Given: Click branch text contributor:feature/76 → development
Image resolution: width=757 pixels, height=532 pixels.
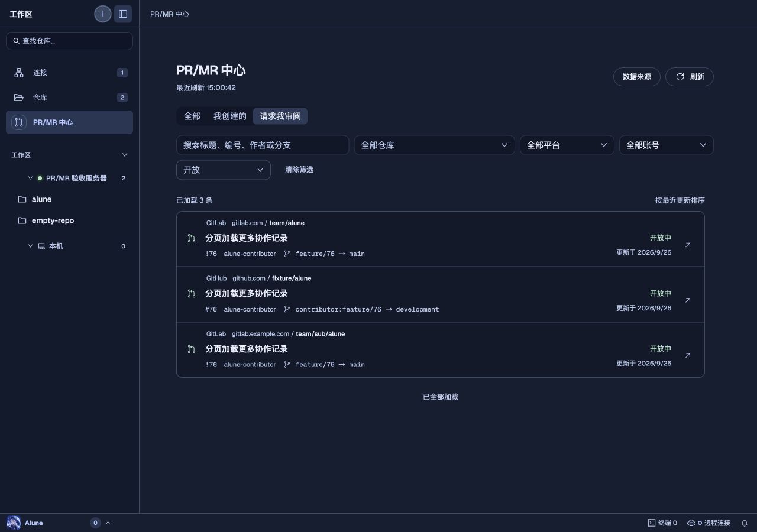Looking at the screenshot, I should [367, 309].
